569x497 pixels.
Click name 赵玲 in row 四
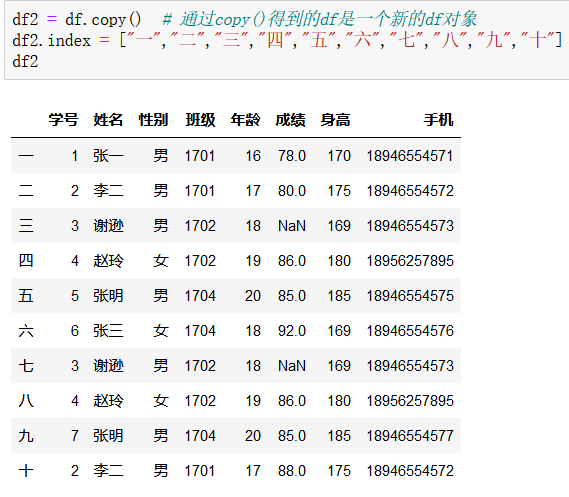108,260
